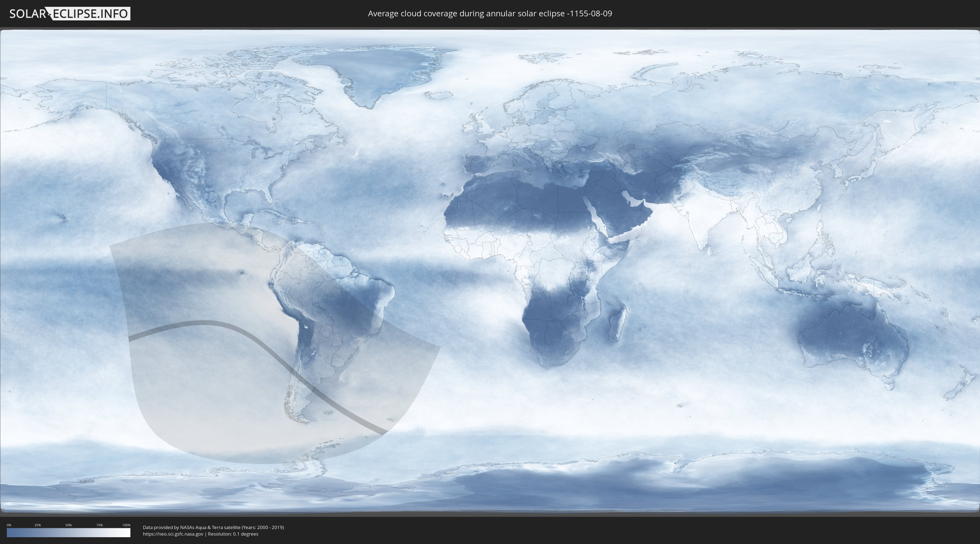Open the neo.sci.gsfc.nasa.gov link

pyautogui.click(x=173, y=534)
